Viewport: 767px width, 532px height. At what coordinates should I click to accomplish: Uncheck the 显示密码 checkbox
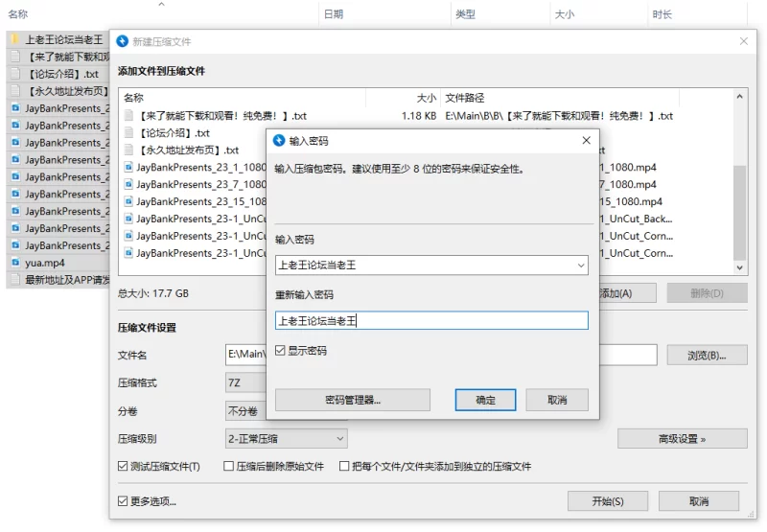[x=280, y=351]
